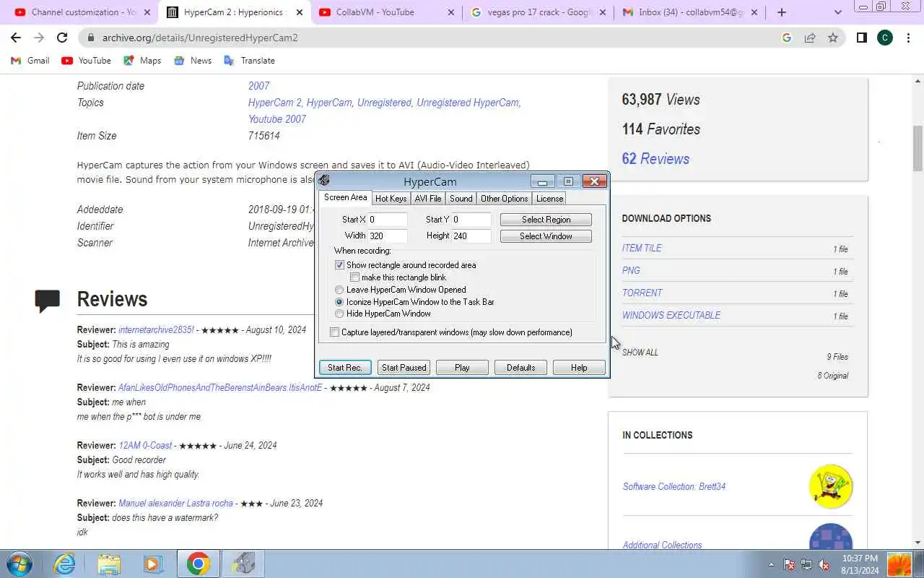Click the Height field showing 240

471,236
